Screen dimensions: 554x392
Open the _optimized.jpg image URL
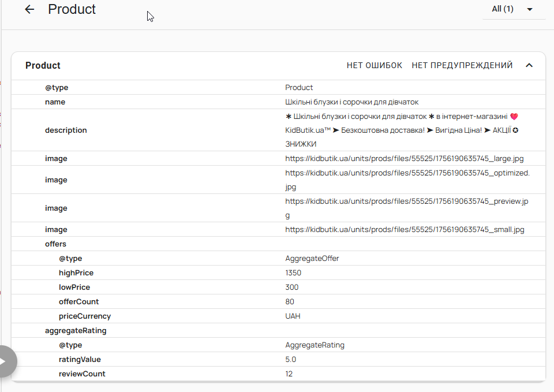coord(407,180)
